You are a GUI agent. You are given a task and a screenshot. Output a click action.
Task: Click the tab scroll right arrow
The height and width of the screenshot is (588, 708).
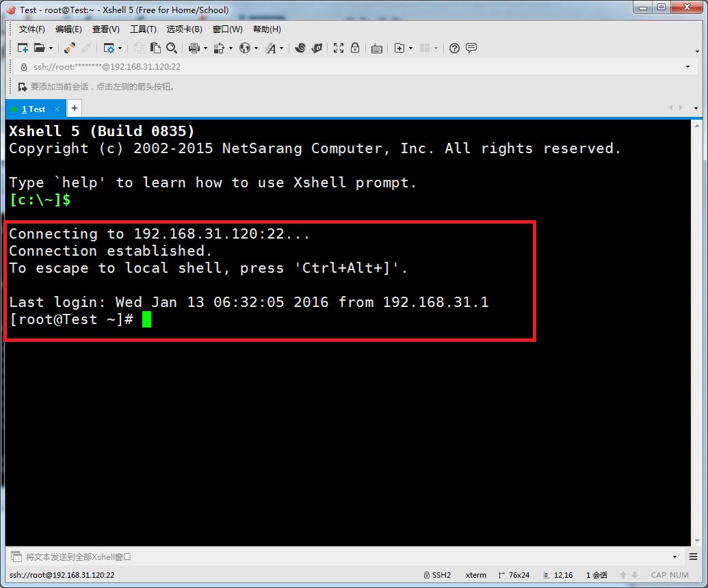click(x=681, y=108)
